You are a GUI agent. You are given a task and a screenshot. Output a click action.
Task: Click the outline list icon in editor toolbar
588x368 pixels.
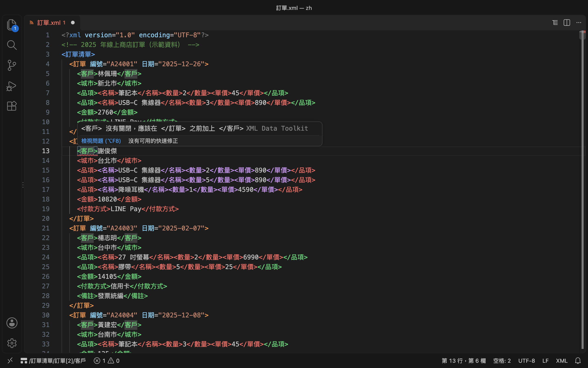pos(555,23)
